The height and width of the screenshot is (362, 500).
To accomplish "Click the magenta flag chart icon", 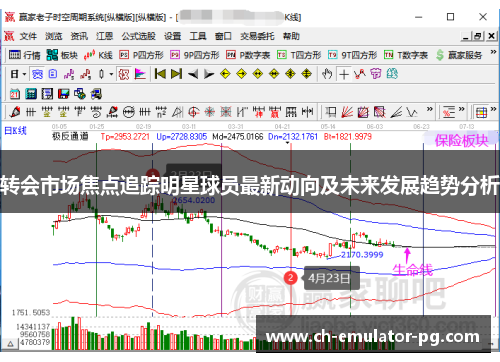I will [x=140, y=74].
